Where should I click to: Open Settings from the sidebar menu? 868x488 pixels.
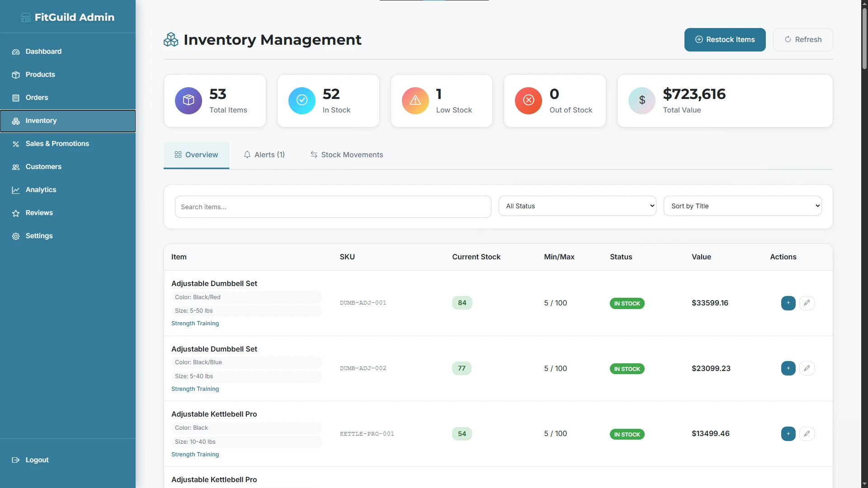click(68, 236)
